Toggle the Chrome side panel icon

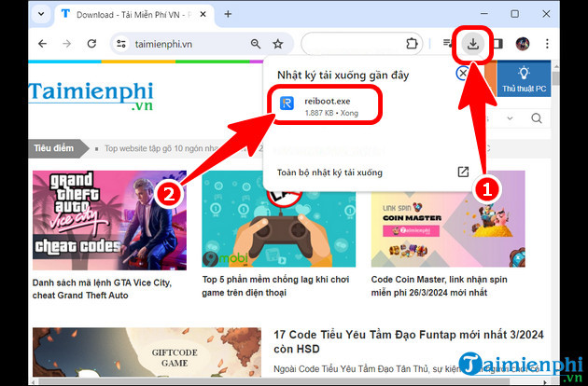click(498, 44)
